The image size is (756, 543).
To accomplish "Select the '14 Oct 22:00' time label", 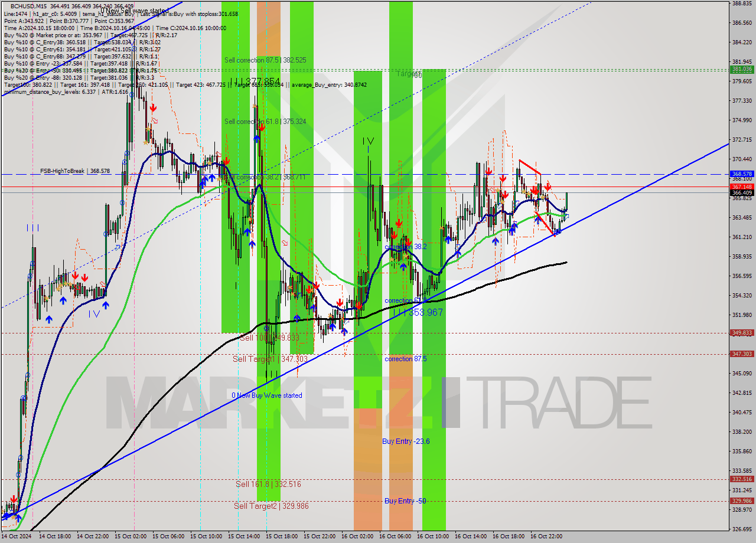I will point(92,537).
